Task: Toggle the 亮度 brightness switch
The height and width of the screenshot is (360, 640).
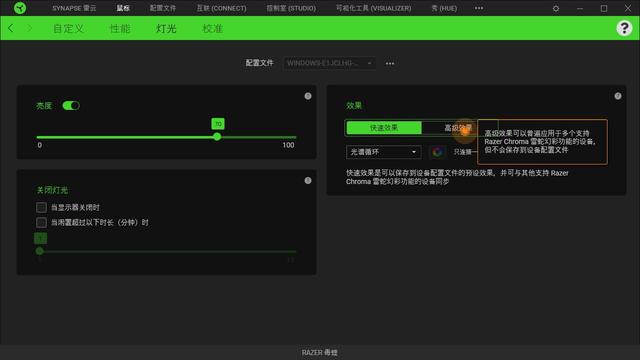Action: click(x=71, y=106)
